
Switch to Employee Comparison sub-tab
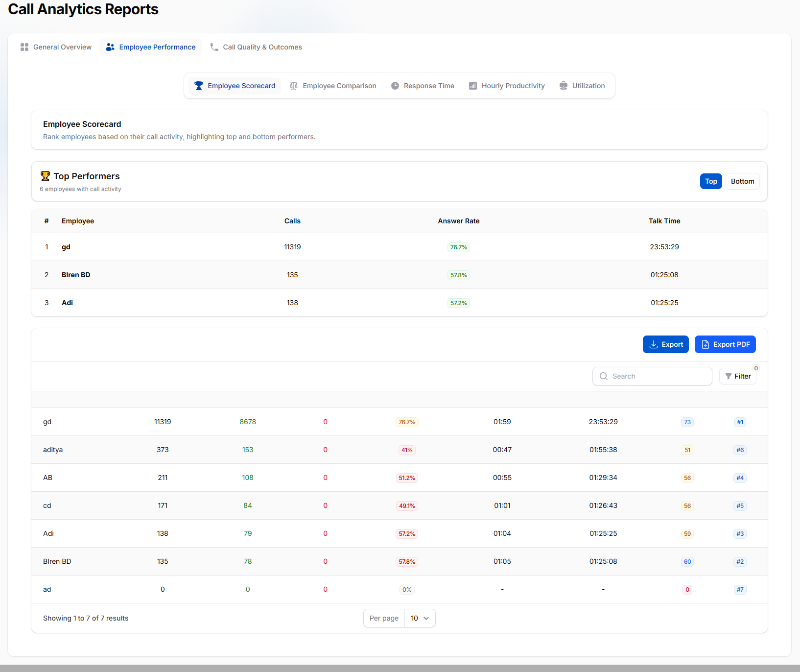click(x=333, y=86)
